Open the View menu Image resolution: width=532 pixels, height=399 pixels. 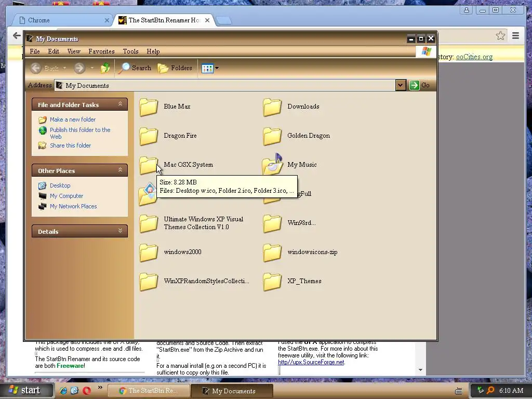tap(74, 51)
